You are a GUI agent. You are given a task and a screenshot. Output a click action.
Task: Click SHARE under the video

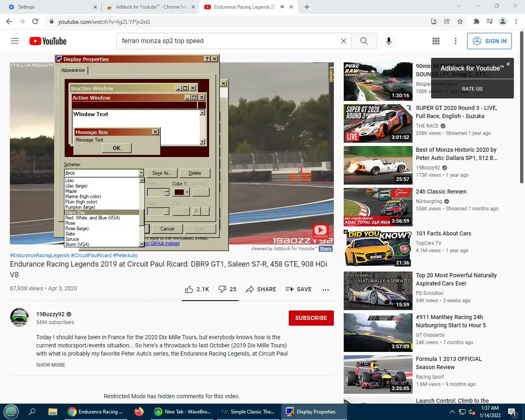pyautogui.click(x=261, y=289)
